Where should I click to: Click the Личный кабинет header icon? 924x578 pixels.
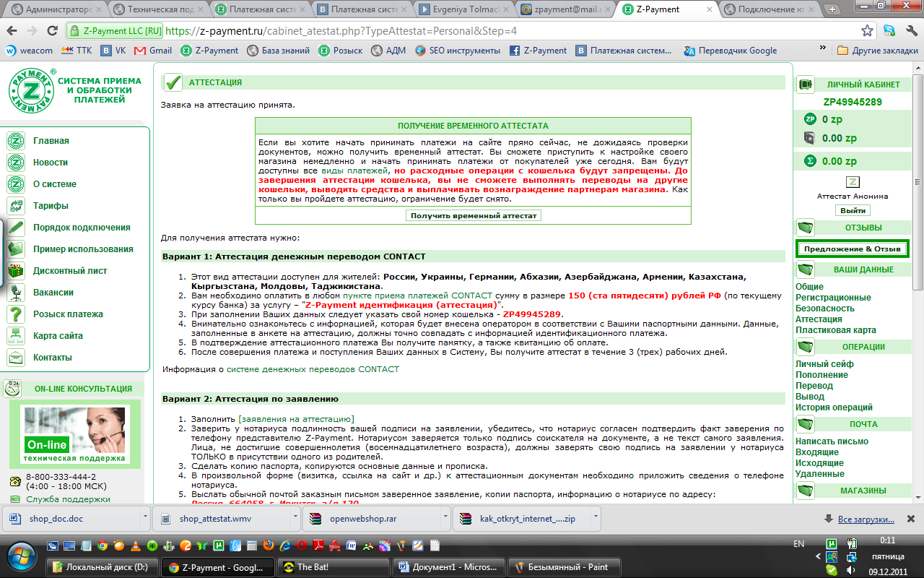[806, 85]
